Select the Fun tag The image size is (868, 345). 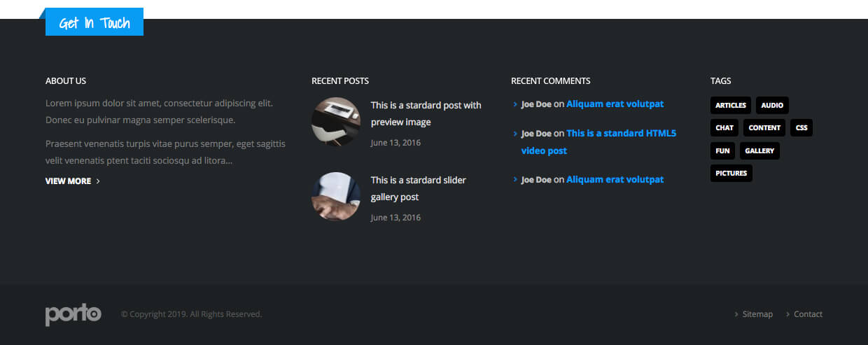coord(722,150)
